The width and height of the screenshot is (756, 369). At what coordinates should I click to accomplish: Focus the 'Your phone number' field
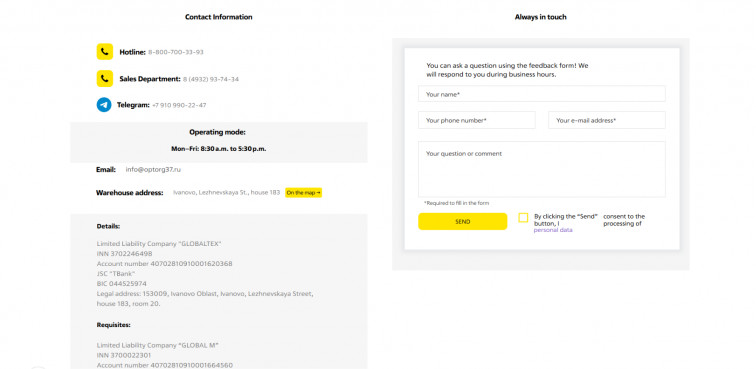pyautogui.click(x=476, y=120)
